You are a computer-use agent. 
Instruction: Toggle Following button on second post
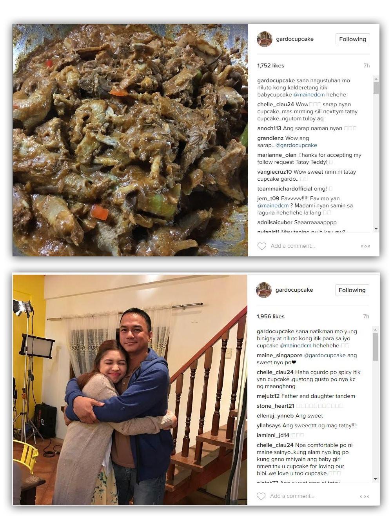tap(352, 290)
